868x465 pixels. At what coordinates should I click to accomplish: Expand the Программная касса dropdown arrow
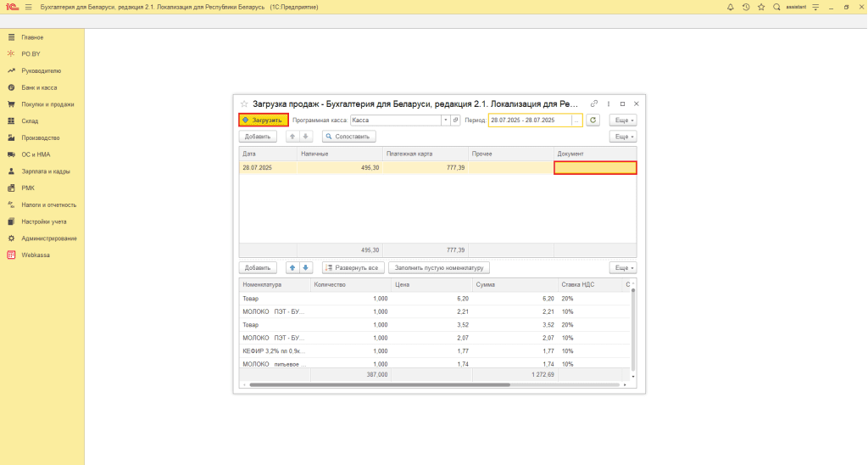click(x=446, y=120)
